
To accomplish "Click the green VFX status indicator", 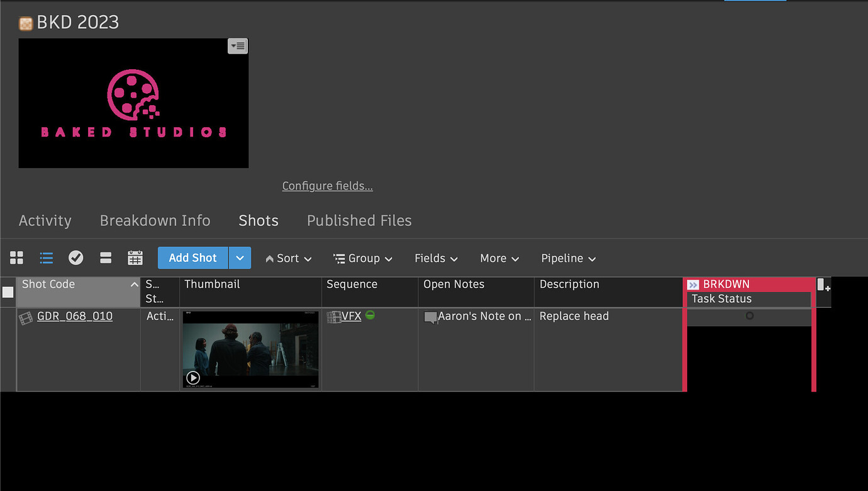I will [x=370, y=315].
